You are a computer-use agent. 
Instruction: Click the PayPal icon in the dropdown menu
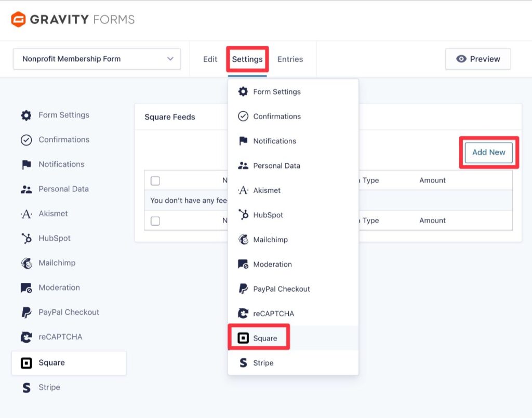pyautogui.click(x=243, y=289)
